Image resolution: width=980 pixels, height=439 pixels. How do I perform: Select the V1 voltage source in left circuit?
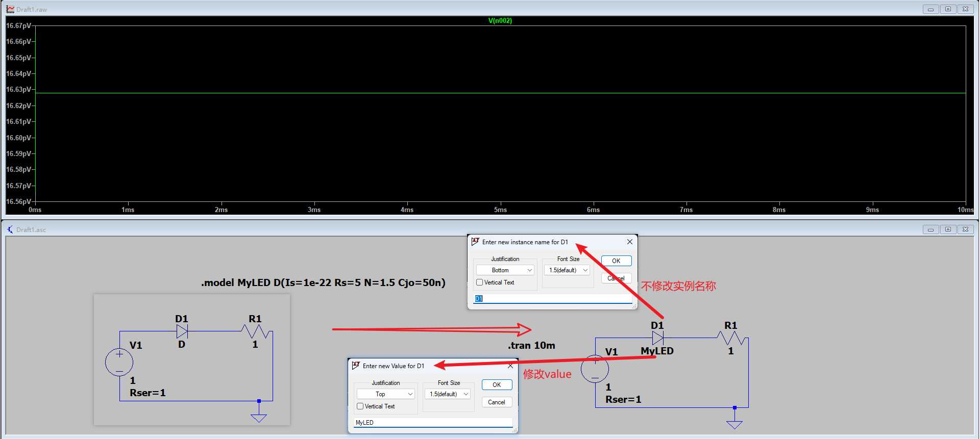click(x=119, y=363)
